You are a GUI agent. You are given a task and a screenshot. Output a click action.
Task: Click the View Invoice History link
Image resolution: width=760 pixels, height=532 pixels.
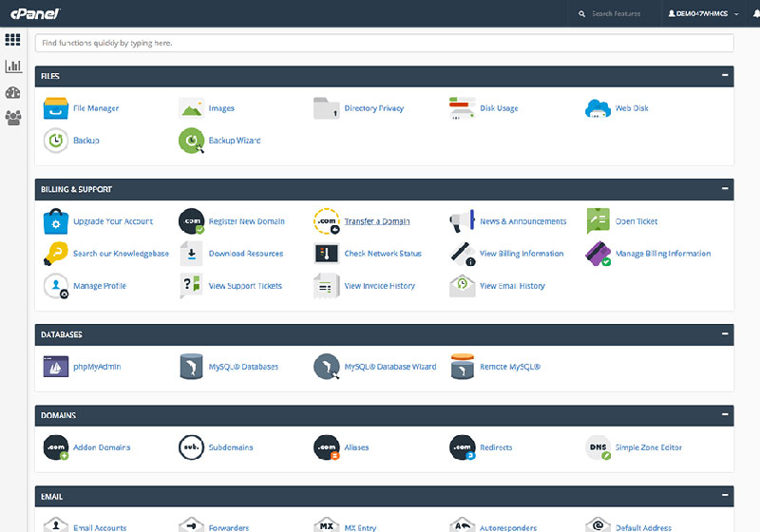point(379,286)
